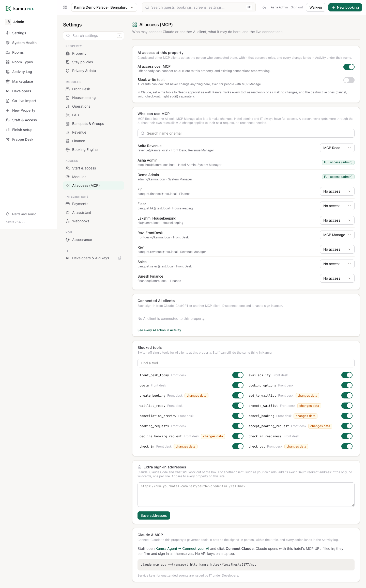Image resolution: width=366 pixels, height=588 pixels.
Task: Focus the Find a tool search field
Action: [246, 363]
